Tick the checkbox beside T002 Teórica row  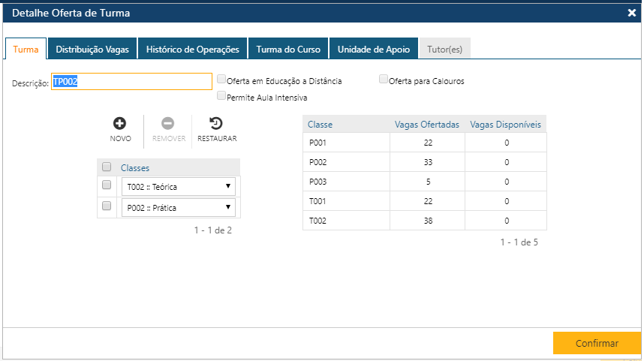click(x=107, y=185)
